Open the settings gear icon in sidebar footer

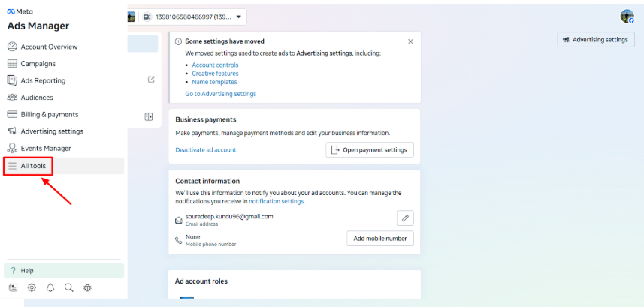pyautogui.click(x=32, y=287)
